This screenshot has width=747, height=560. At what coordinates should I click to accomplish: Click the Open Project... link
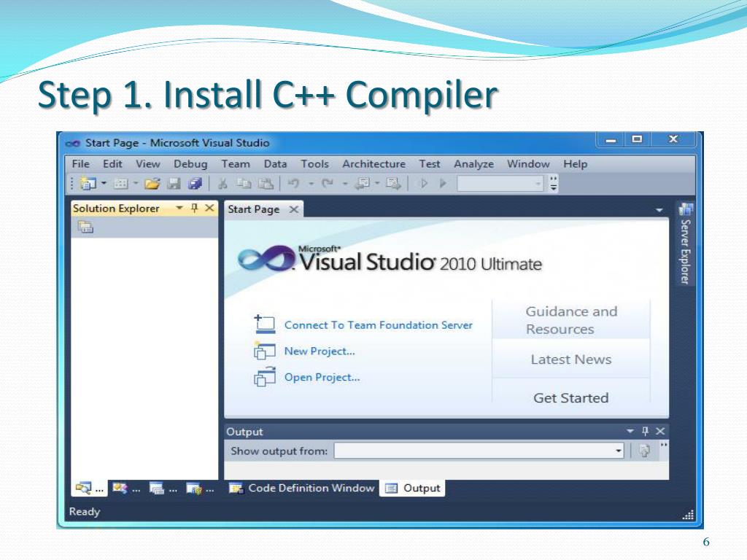tap(322, 377)
